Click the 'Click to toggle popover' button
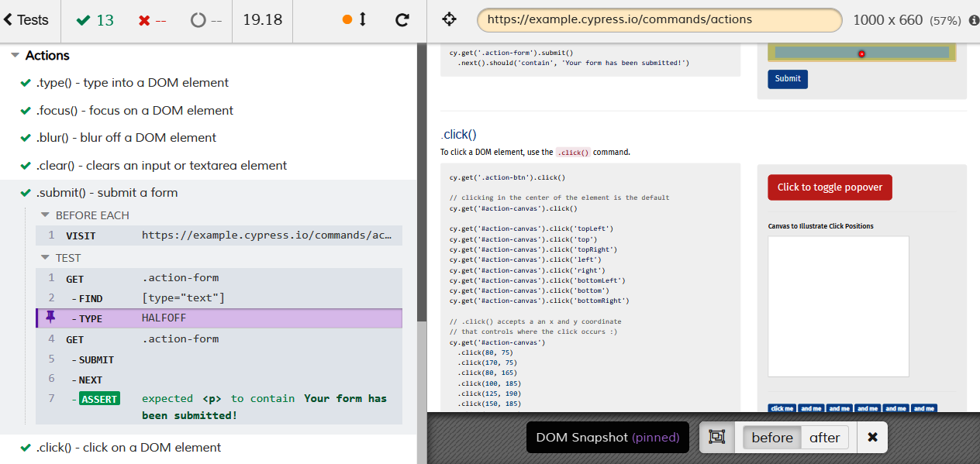 tap(830, 187)
